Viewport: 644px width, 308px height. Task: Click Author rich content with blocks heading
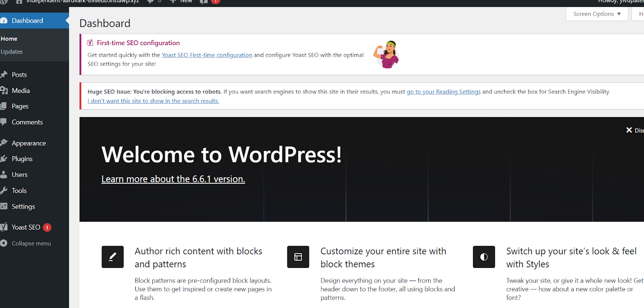(x=198, y=258)
